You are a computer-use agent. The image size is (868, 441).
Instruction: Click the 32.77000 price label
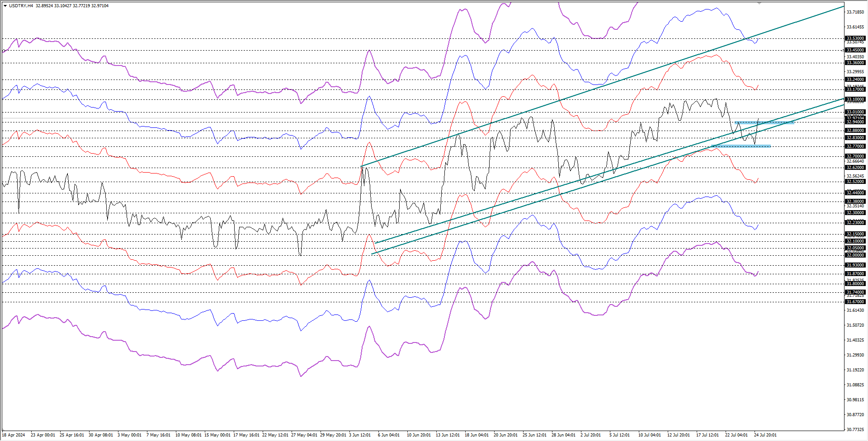[x=855, y=146]
